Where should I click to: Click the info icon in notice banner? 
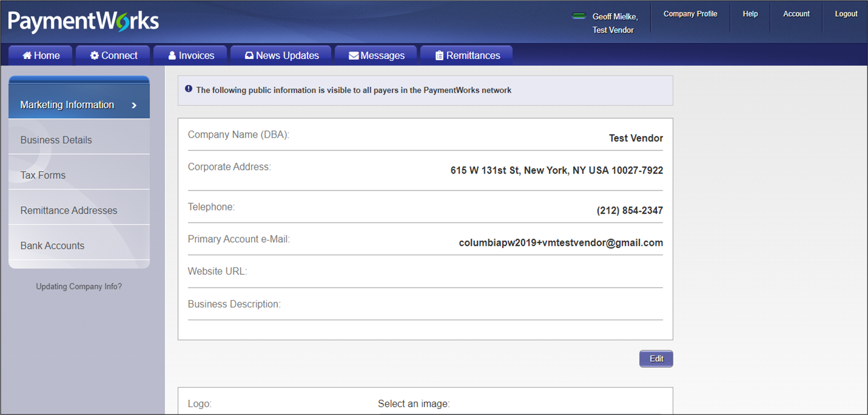coord(189,89)
